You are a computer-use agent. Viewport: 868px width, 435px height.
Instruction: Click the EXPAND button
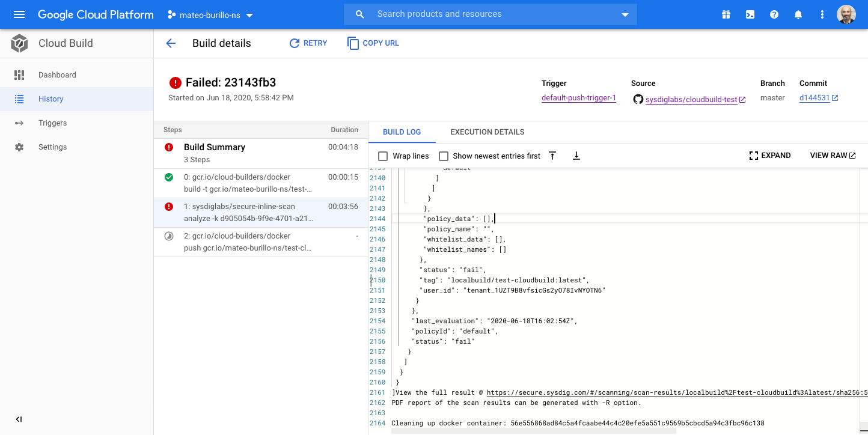click(770, 156)
